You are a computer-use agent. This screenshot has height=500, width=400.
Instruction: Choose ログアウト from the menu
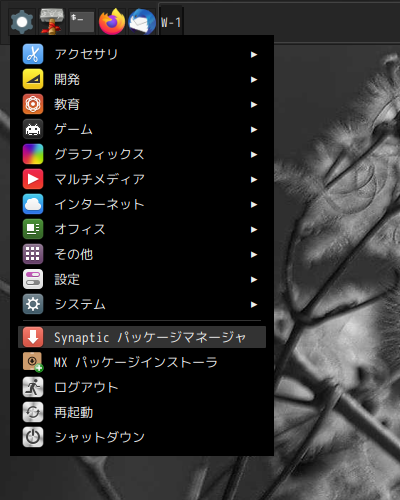coord(142,387)
